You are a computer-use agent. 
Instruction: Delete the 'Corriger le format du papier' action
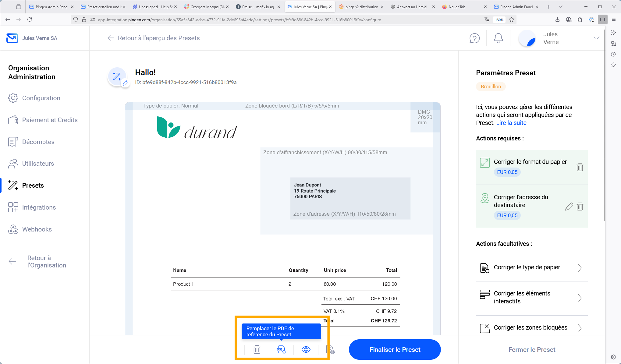point(580,167)
